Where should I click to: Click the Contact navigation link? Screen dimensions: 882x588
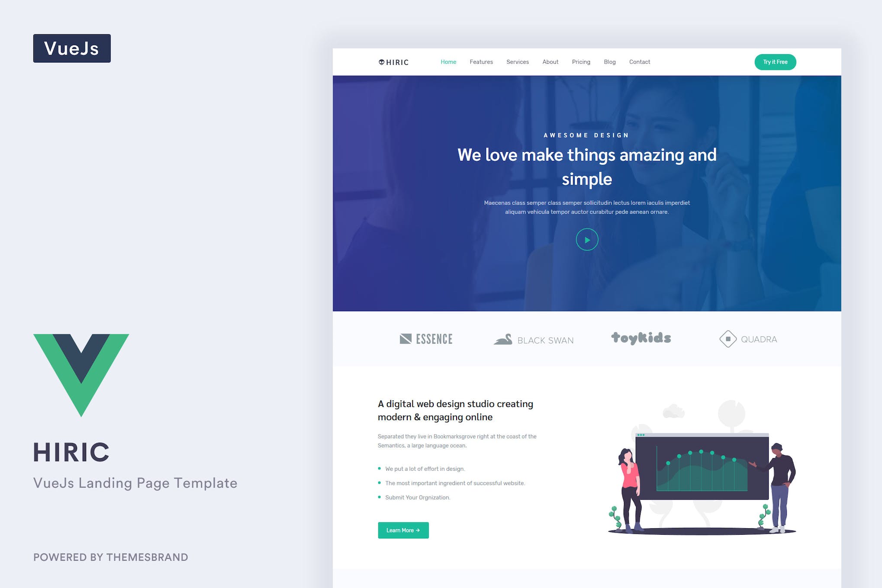click(639, 62)
